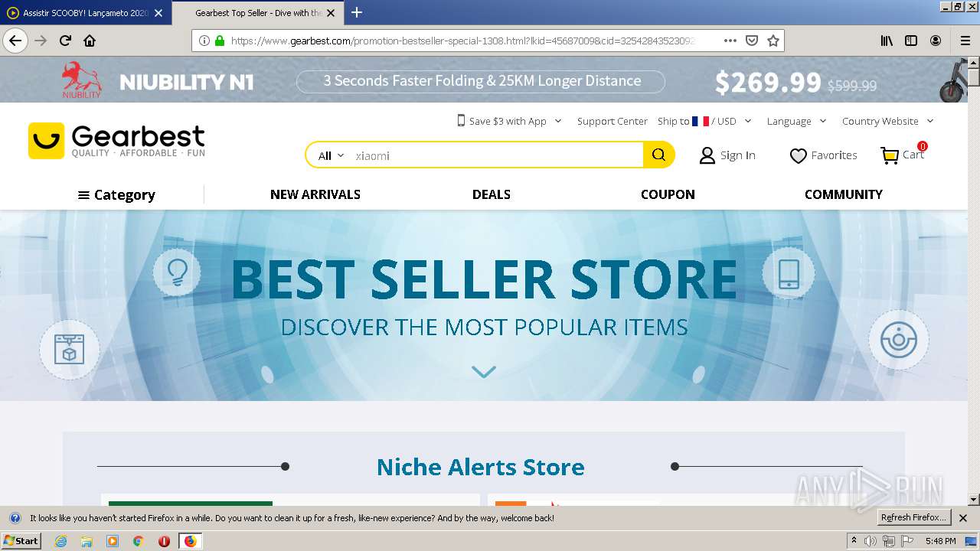Click the Firefox forward arrow
The width and height of the screenshot is (980, 551).
coord(41,41)
